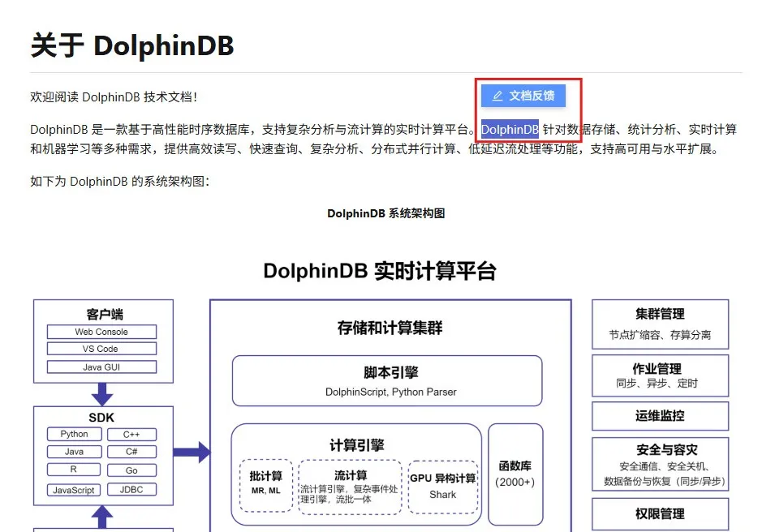The image size is (758, 532).
Task: Click the SDK heading in the diagram
Action: tap(101, 418)
